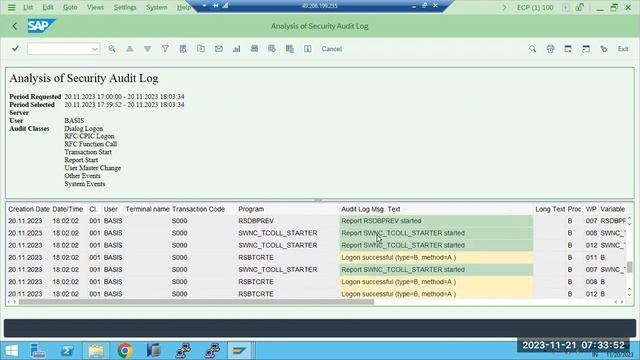Open the remote session bar dropdown arrow
This screenshot has height=360, width=640.
[x=204, y=6]
